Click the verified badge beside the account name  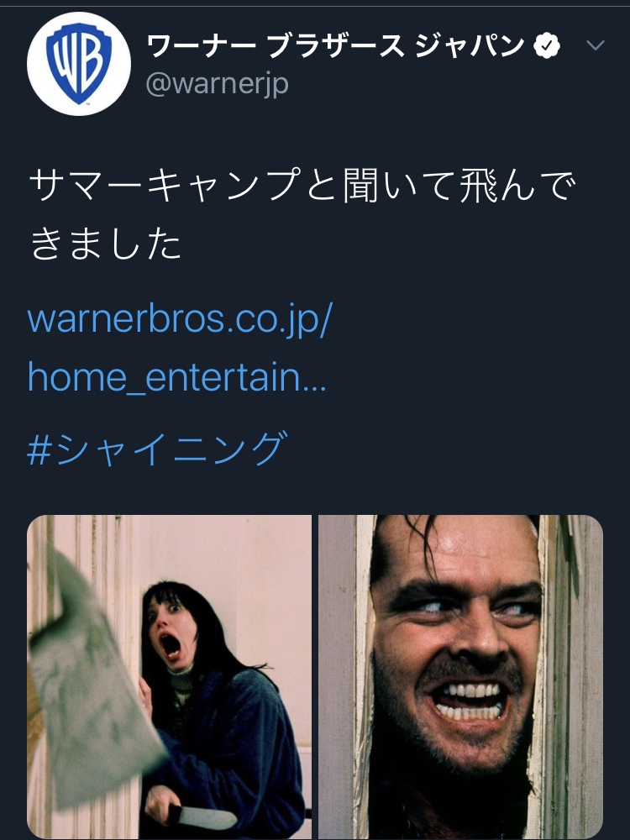(x=547, y=45)
